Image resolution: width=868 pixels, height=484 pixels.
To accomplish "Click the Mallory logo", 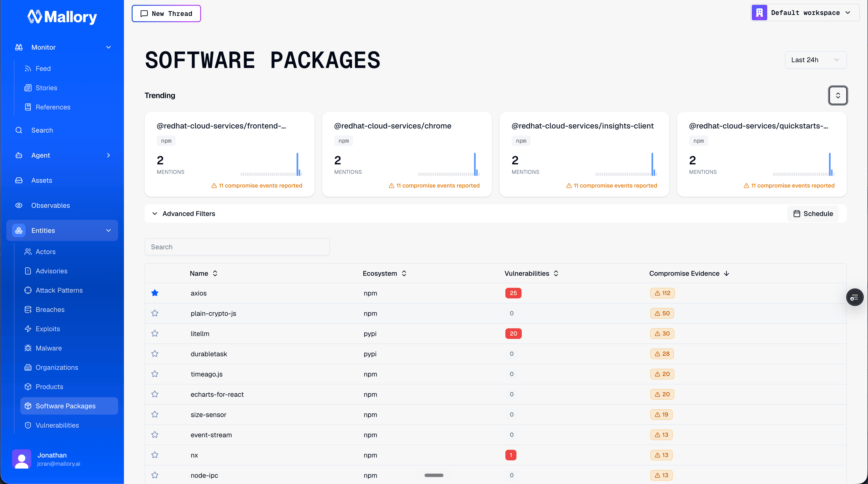I will pyautogui.click(x=62, y=16).
